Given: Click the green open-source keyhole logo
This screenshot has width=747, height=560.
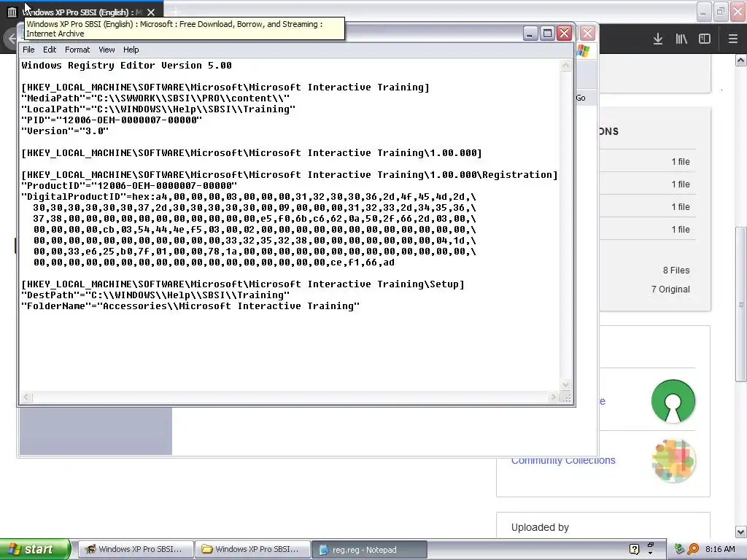Looking at the screenshot, I should click(673, 401).
